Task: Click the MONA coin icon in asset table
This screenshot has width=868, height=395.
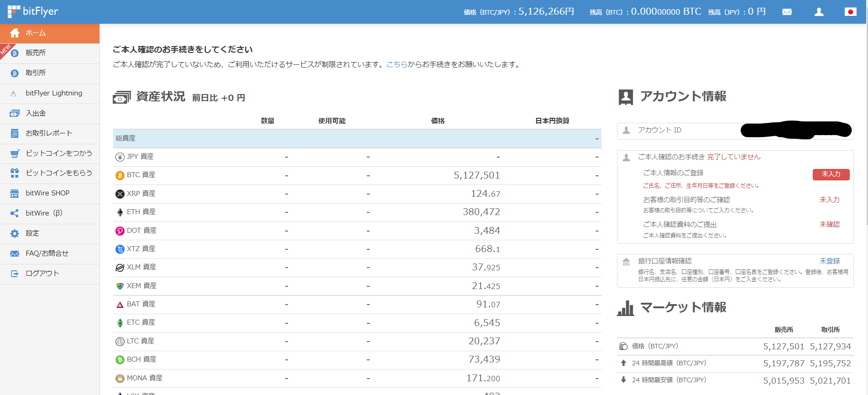Action: 120,379
